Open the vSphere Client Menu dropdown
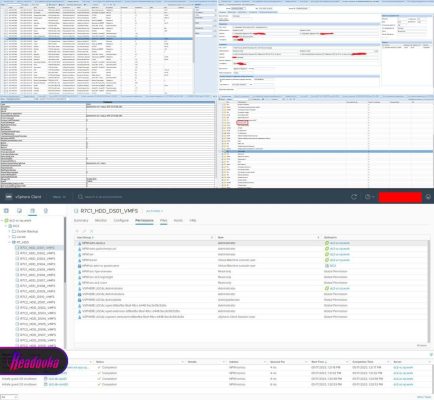 (59, 197)
